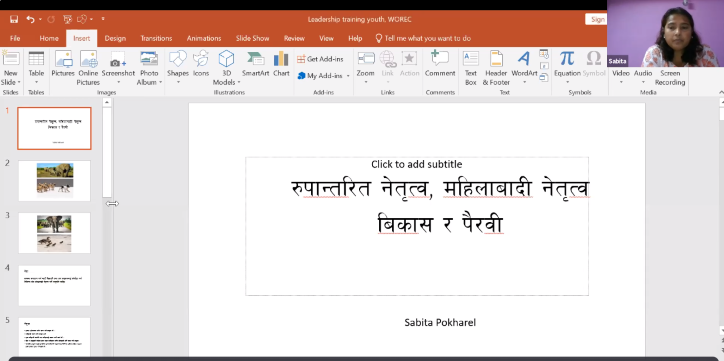Click the slide panel scroll up arrow
724x361 pixels.
pos(107,102)
